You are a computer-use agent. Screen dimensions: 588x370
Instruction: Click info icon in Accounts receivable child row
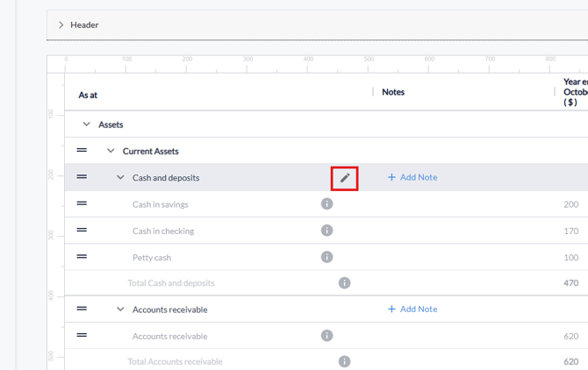pos(326,336)
